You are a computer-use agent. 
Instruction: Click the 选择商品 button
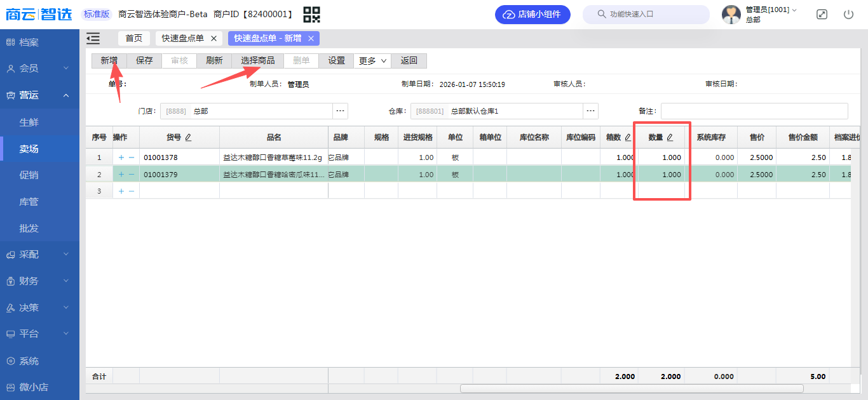pyautogui.click(x=257, y=61)
